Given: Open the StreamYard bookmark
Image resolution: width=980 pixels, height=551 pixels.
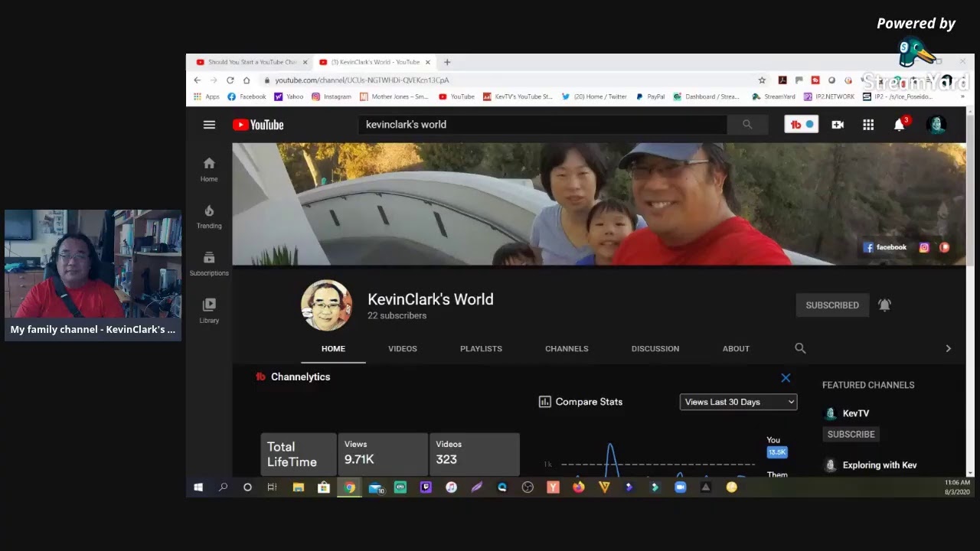Looking at the screenshot, I should pos(773,96).
